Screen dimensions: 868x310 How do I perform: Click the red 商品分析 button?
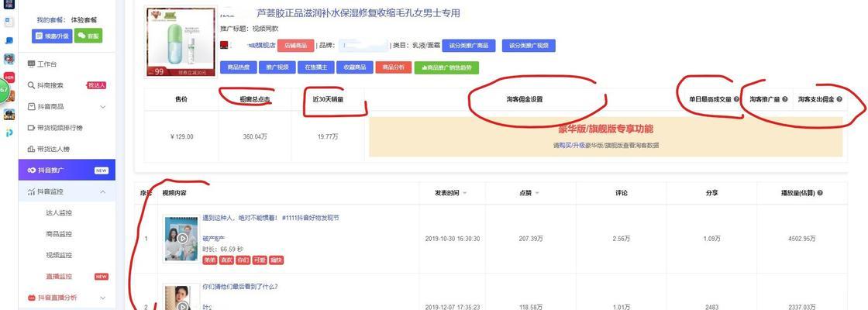coord(393,67)
